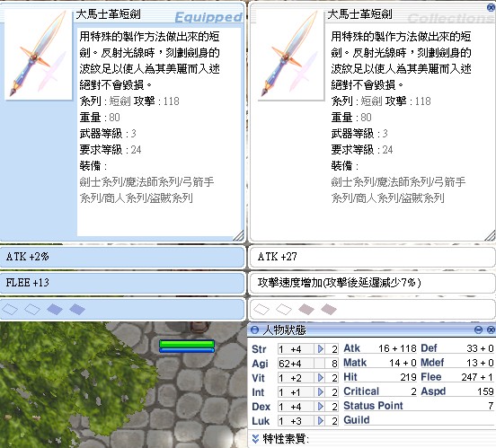Click the FLEE +13 option row

[122, 283]
